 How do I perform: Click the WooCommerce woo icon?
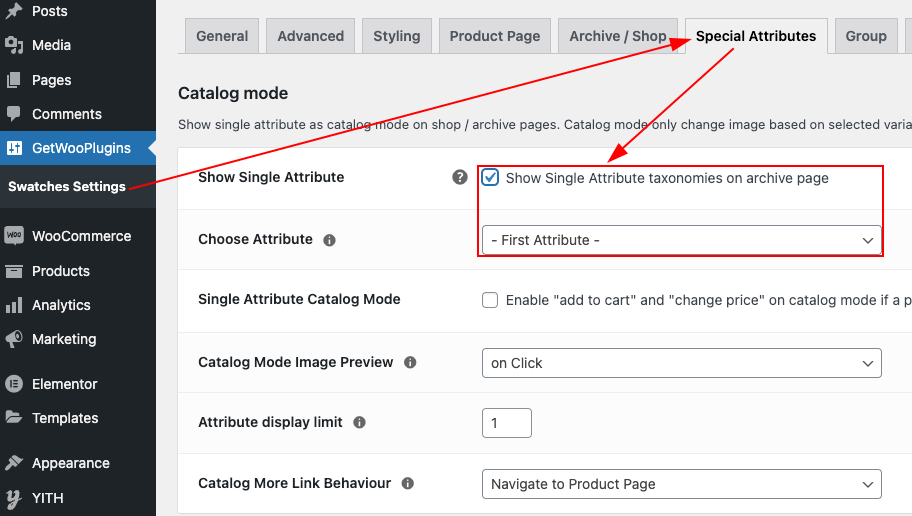point(14,236)
